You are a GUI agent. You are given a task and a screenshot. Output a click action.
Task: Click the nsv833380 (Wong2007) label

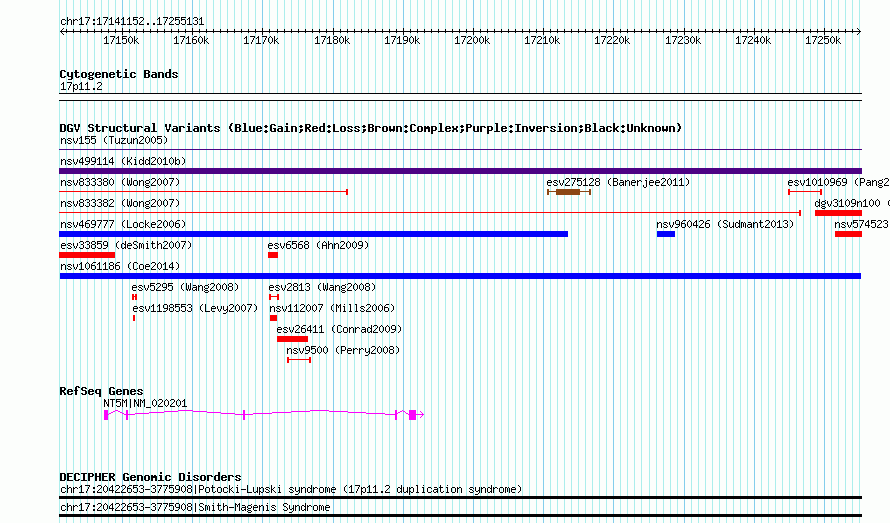120,182
